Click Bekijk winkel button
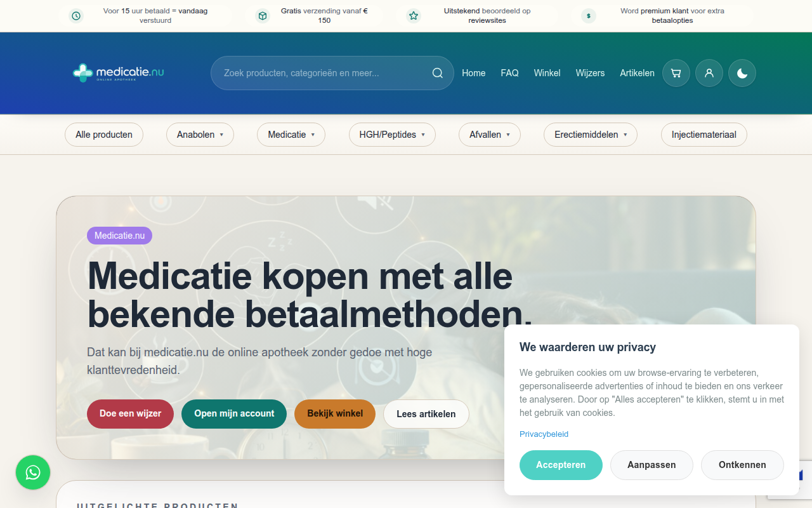812x508 pixels. (x=335, y=413)
